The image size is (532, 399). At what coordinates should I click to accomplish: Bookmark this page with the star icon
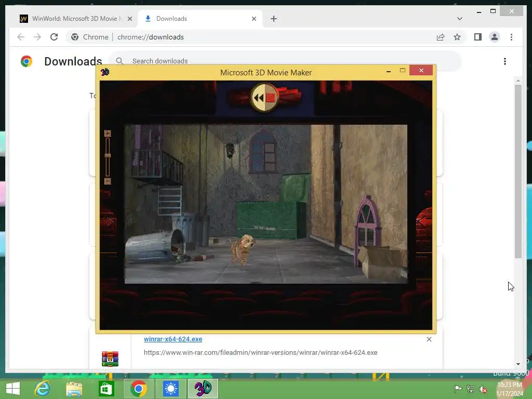[x=457, y=37]
